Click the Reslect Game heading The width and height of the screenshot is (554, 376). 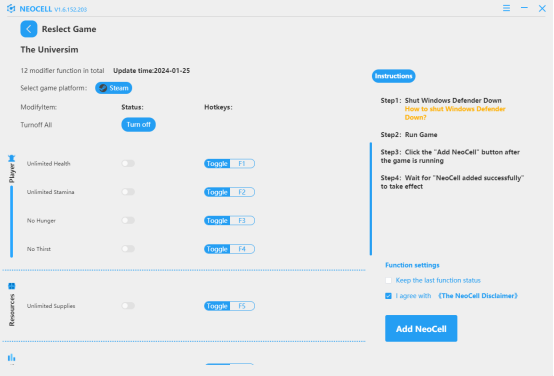click(69, 29)
